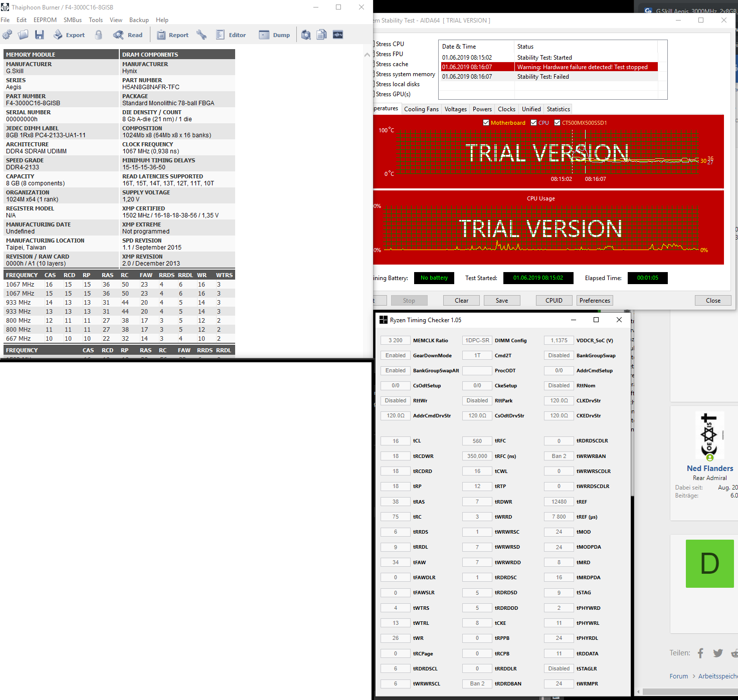This screenshot has height=700, width=738.
Task: Click the Dump toolbar item
Action: coord(274,35)
